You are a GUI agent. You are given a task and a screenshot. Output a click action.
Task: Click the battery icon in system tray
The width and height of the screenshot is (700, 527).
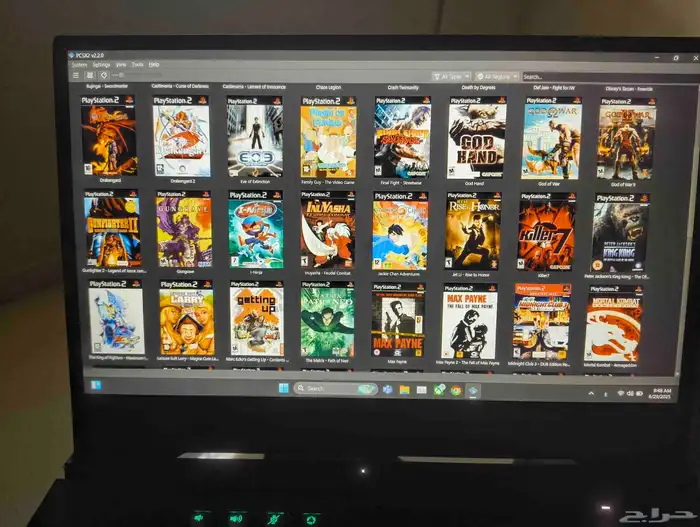tap(639, 394)
